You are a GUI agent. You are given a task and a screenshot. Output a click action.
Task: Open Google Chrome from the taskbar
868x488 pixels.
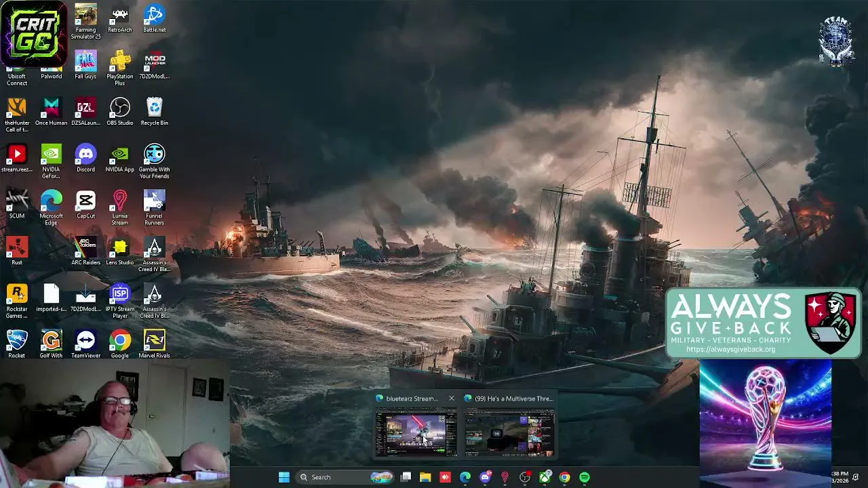564,477
